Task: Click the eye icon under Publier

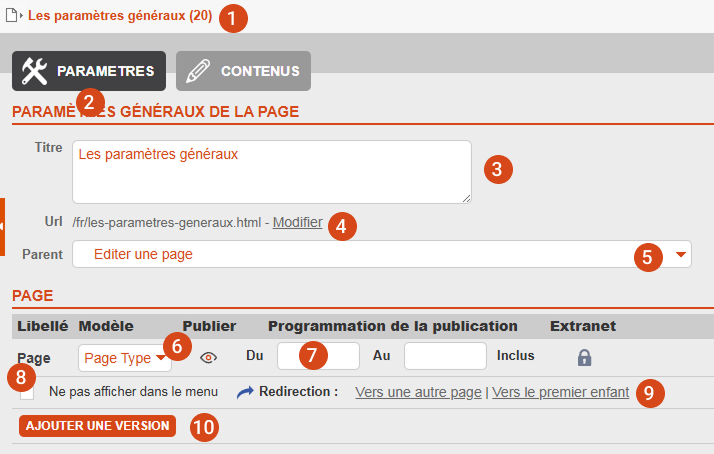Action: click(208, 356)
